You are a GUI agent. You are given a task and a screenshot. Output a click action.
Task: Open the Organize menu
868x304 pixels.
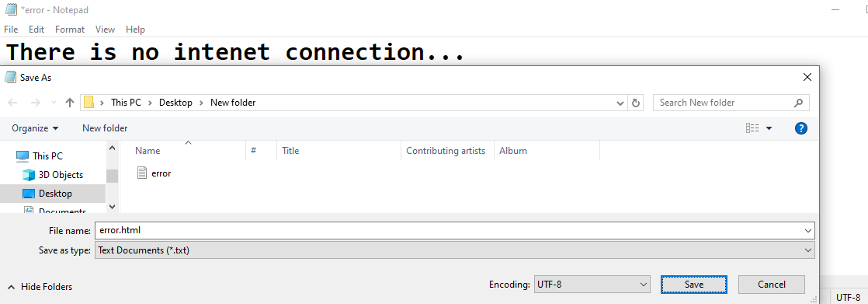pos(36,128)
